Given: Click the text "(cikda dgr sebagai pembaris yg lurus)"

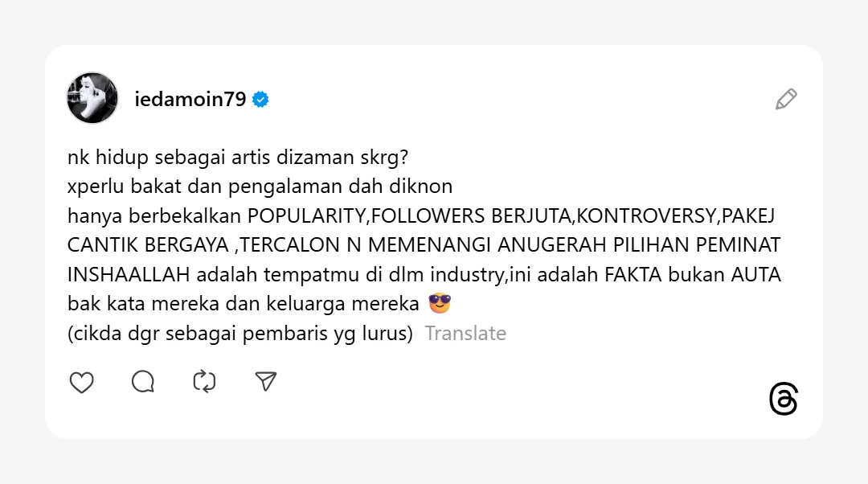Looking at the screenshot, I should tap(240, 333).
